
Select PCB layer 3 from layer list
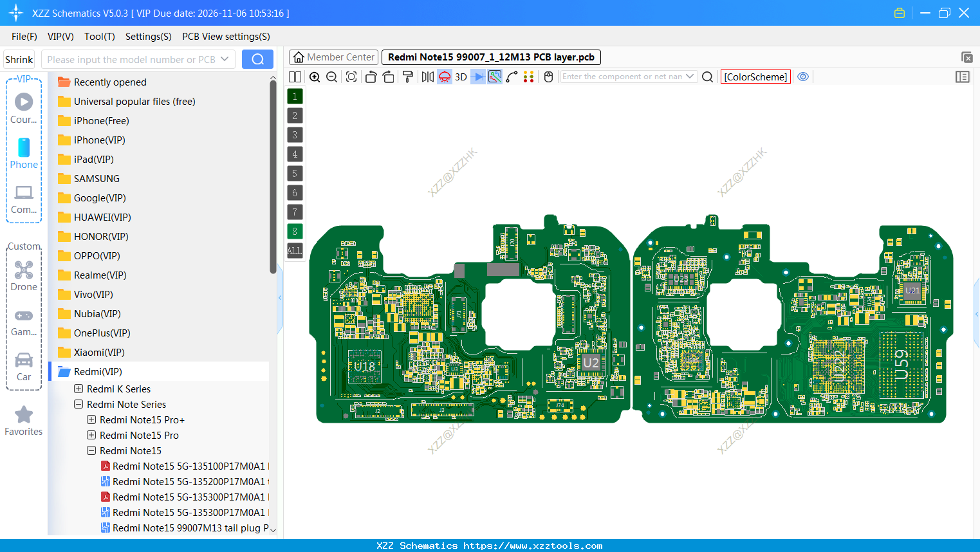(294, 134)
